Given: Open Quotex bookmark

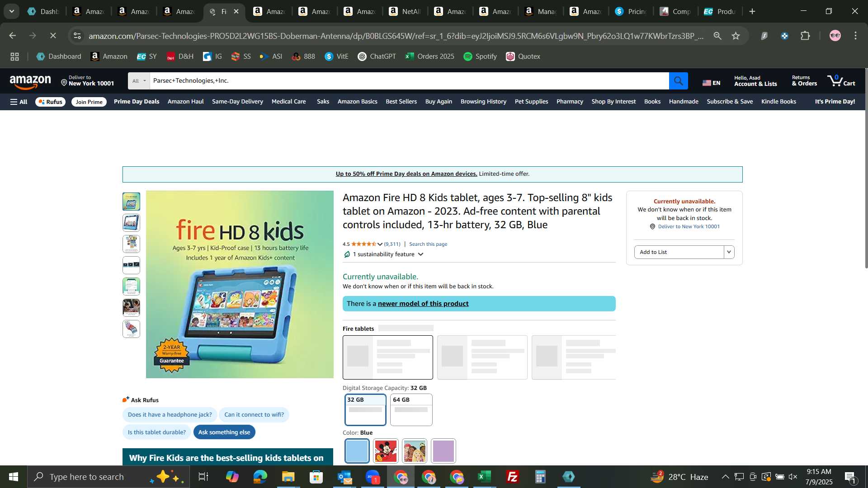Looking at the screenshot, I should pyautogui.click(x=523, y=56).
